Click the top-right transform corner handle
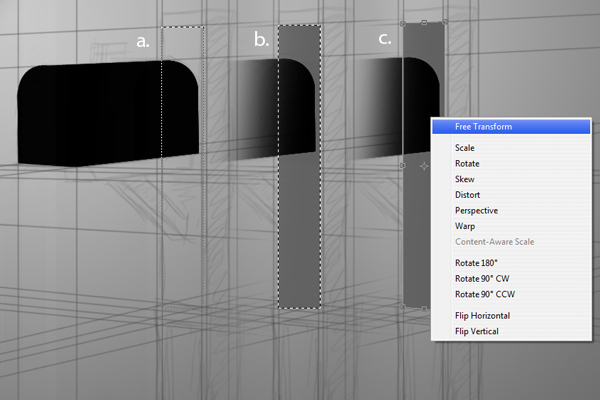600x400 pixels. 445,22
